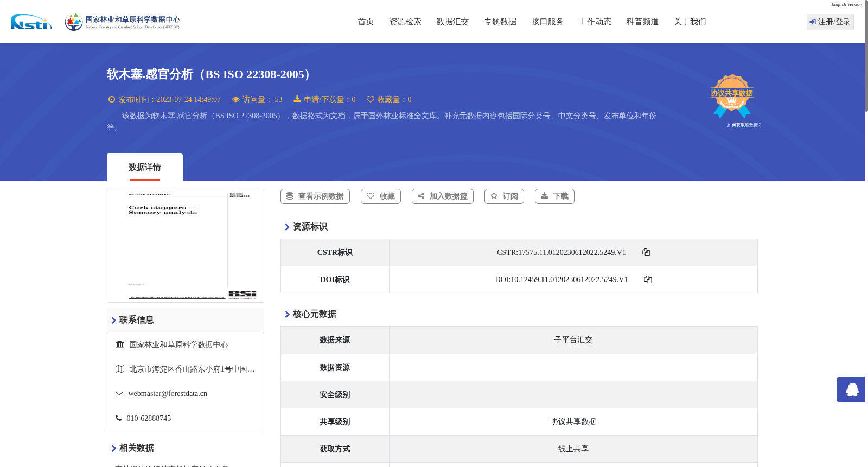Image resolution: width=868 pixels, height=467 pixels.
Task: Select the 数据详情 tab
Action: coord(145,167)
